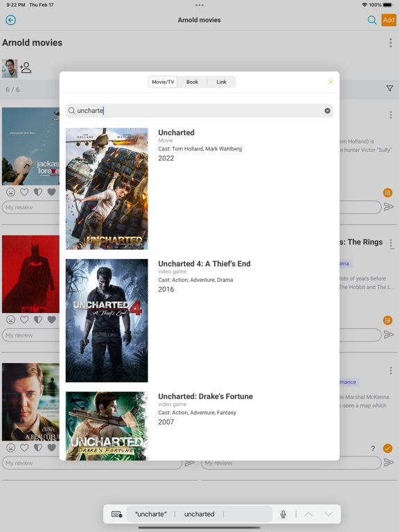Screen dimensions: 399x532
Task: Open Jackass Forever poster
Action: tap(30, 146)
